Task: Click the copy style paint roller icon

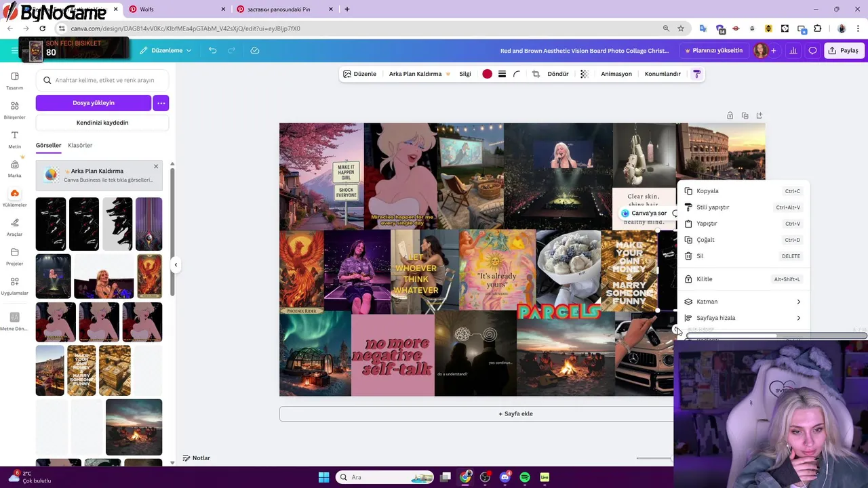Action: (x=696, y=74)
